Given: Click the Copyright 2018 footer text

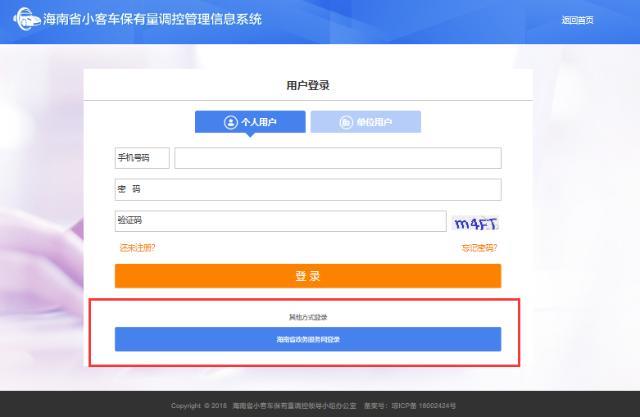Looking at the screenshot, I should point(198,405).
